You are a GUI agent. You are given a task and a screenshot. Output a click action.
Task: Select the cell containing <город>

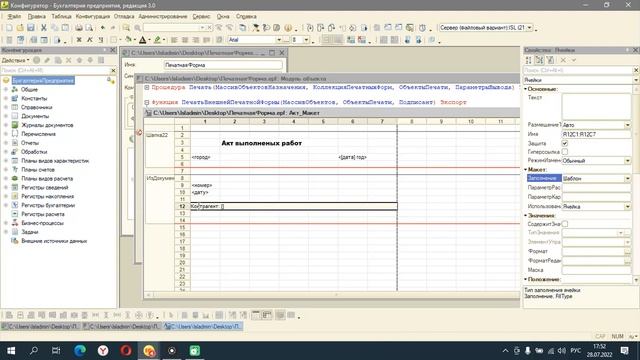(201, 157)
